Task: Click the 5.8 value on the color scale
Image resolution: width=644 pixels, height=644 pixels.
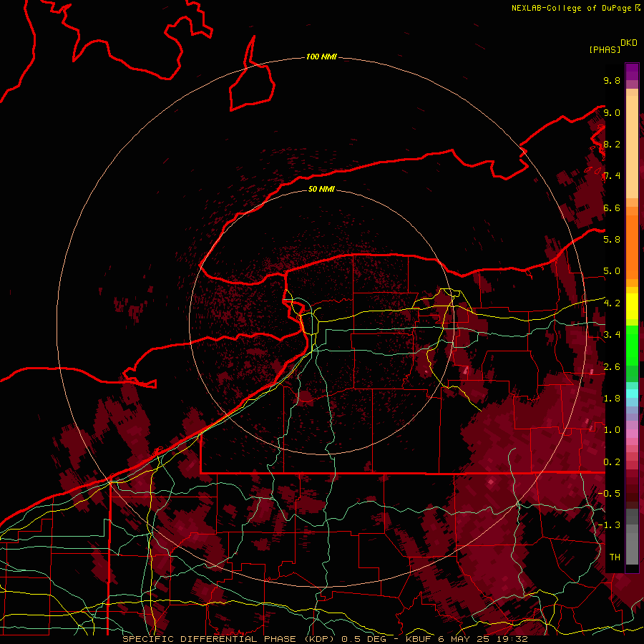Action: pos(612,239)
